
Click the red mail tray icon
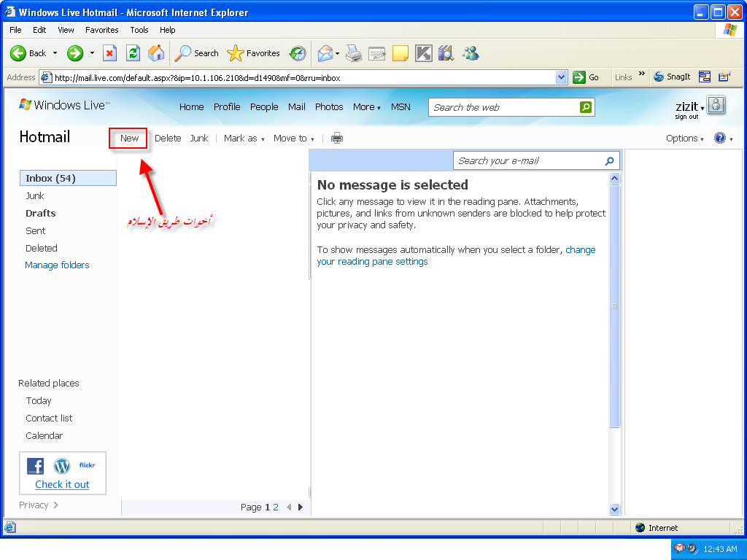pyautogui.click(x=680, y=548)
